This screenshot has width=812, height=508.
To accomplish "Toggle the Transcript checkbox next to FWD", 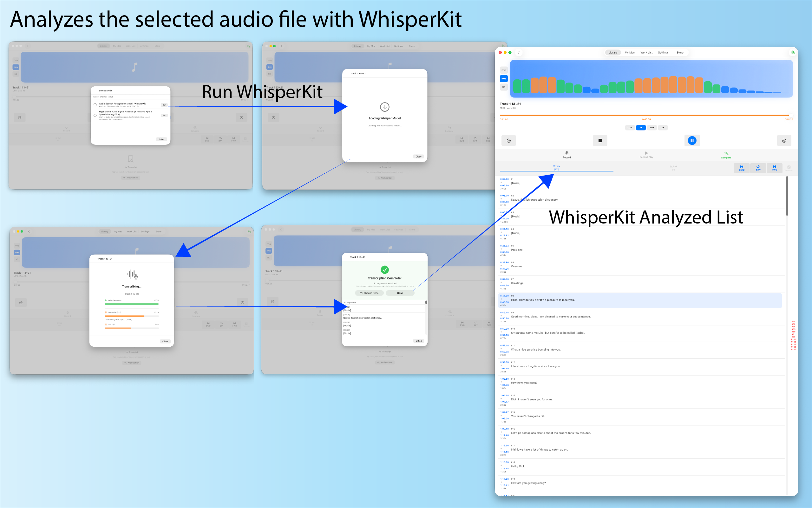I will point(789,167).
